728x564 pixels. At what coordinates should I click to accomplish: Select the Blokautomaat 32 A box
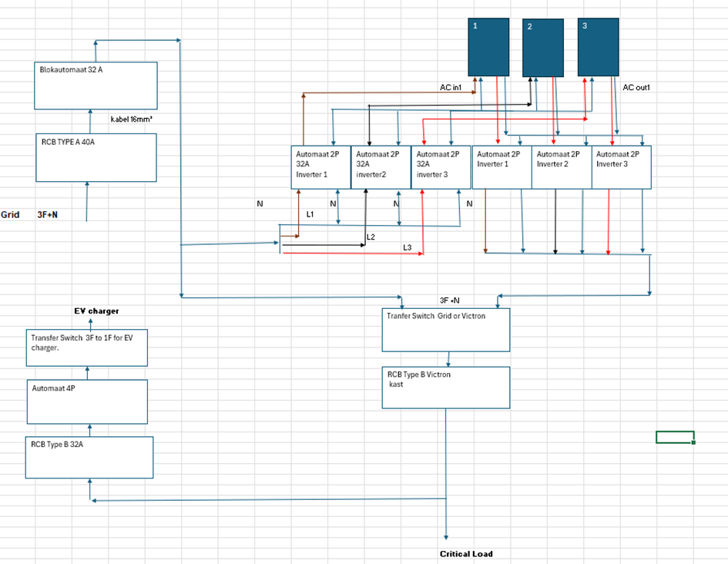coord(96,86)
